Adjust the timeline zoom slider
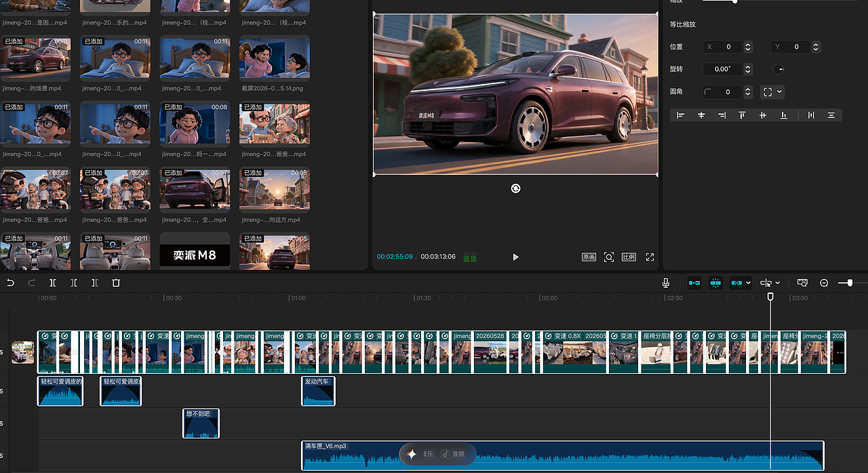The height and width of the screenshot is (473, 868). click(x=850, y=283)
